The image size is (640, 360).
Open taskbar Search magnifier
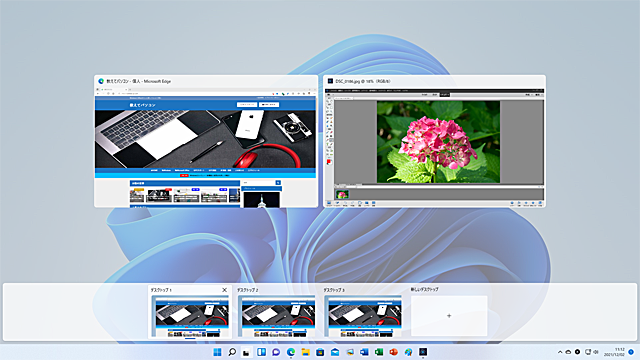pos(232,352)
